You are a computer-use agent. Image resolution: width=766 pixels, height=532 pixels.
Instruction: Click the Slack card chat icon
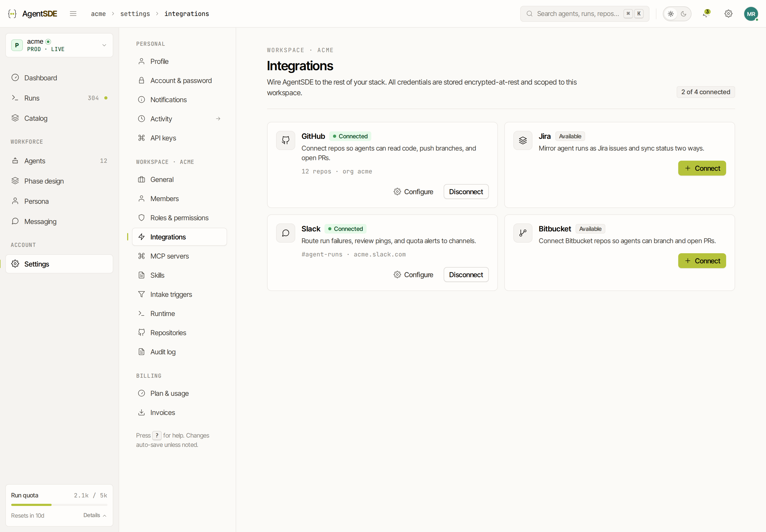[x=286, y=233]
